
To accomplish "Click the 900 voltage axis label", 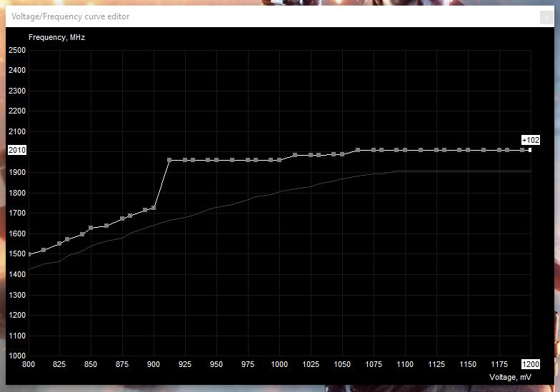I will (154, 364).
